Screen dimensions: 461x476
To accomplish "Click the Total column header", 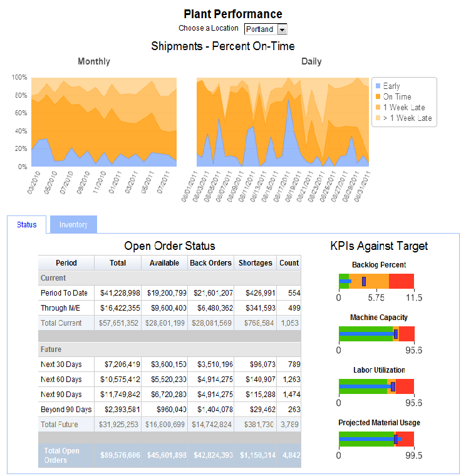I will coord(118,263).
